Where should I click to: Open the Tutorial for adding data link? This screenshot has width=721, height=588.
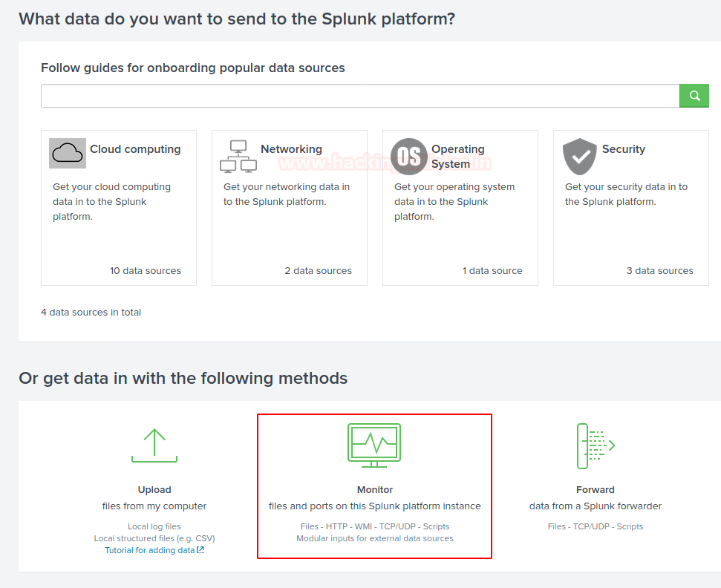[149, 550]
